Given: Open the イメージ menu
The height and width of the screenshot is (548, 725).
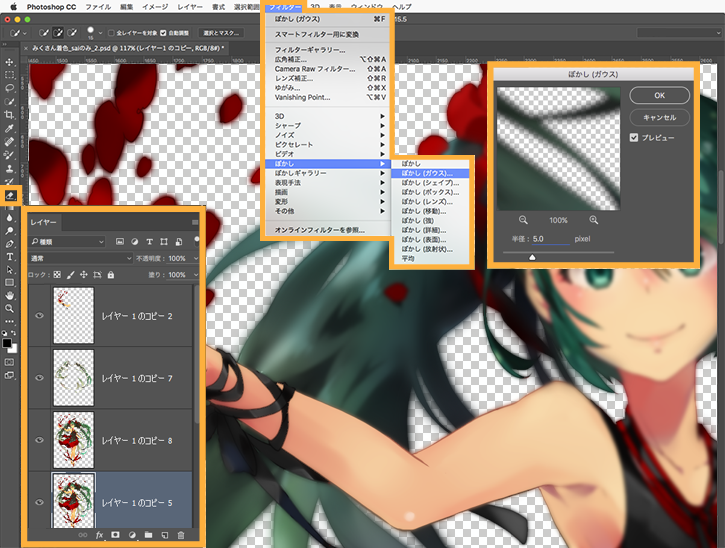Looking at the screenshot, I should click(155, 7).
